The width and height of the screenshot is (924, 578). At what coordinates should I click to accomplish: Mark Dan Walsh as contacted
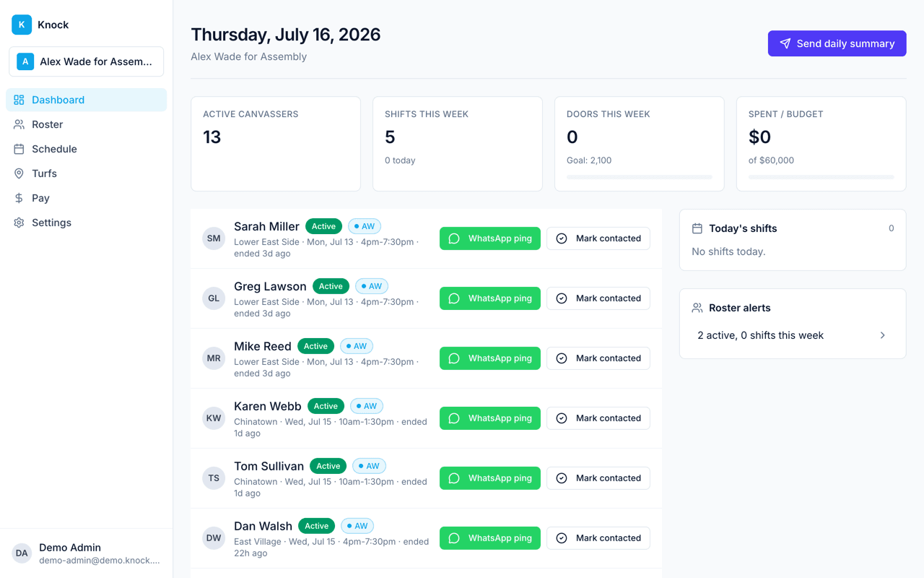pos(598,538)
